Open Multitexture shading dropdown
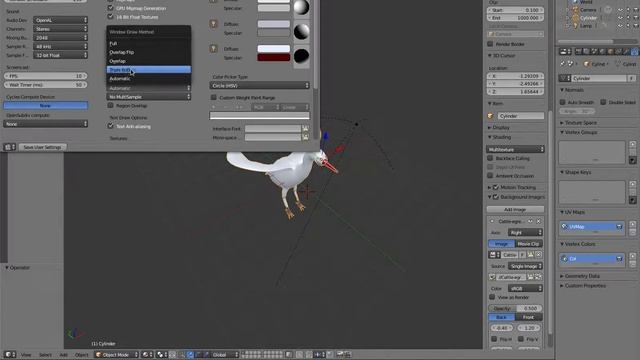 coord(515,149)
